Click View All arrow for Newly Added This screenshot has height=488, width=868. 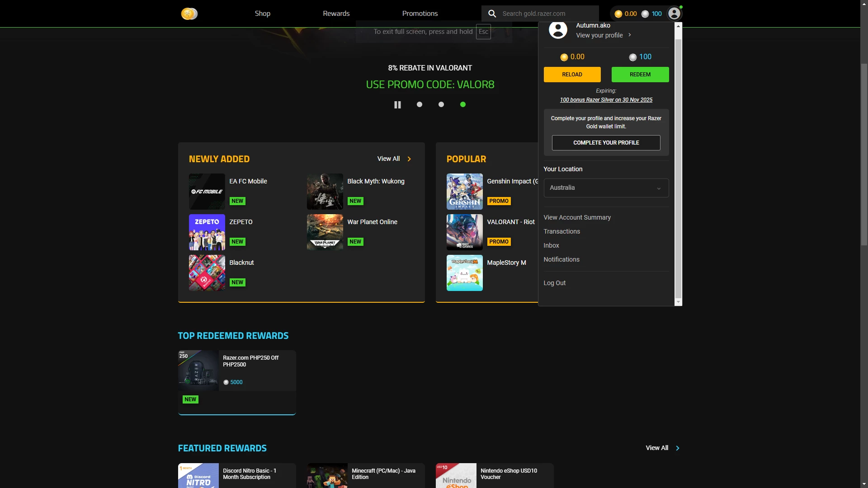pyautogui.click(x=409, y=159)
